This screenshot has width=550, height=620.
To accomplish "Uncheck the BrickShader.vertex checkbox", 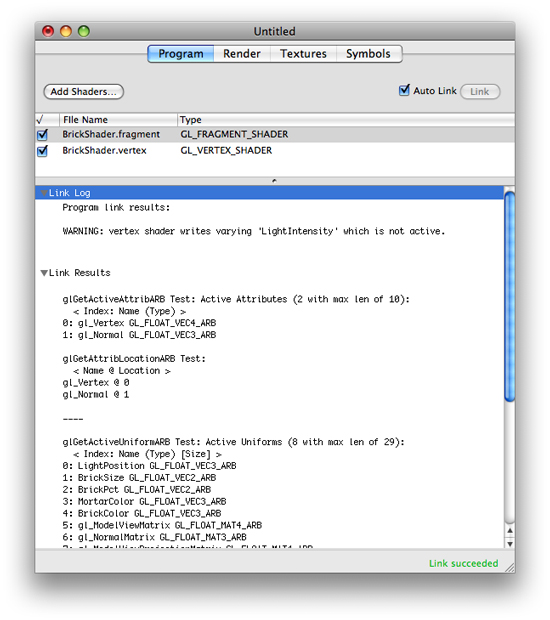I will point(42,151).
